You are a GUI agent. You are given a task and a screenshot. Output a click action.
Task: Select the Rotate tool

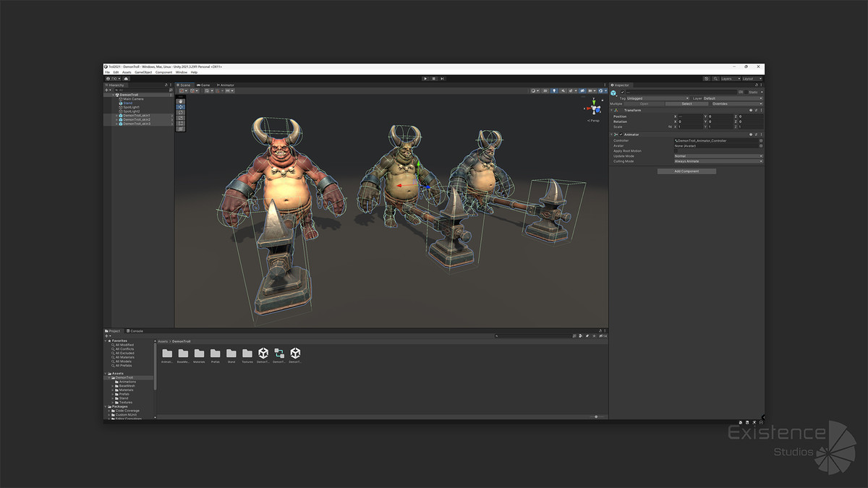coord(181,113)
